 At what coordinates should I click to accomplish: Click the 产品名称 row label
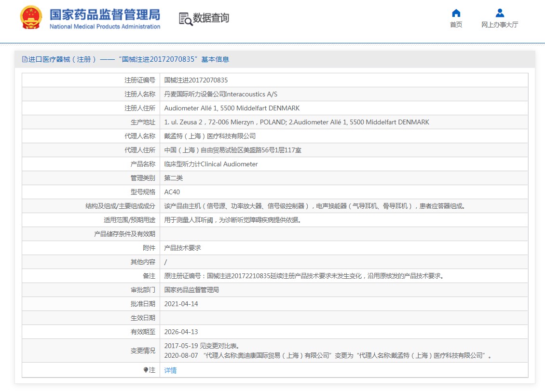[143, 164]
